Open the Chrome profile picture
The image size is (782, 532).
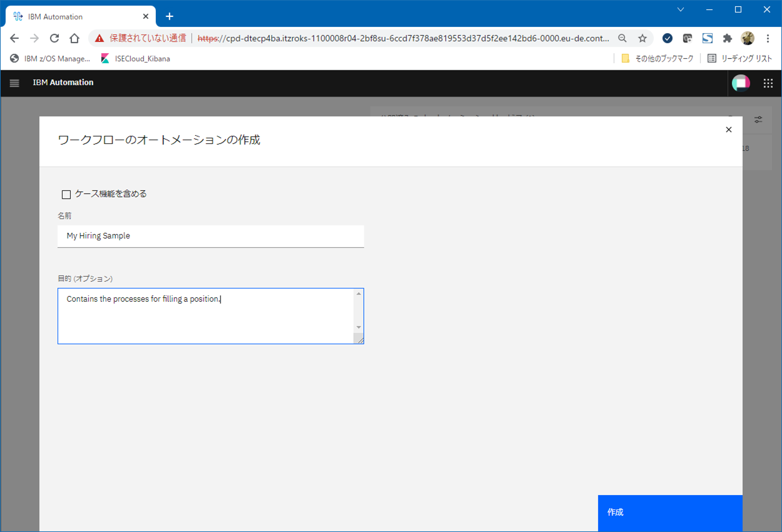coord(748,38)
